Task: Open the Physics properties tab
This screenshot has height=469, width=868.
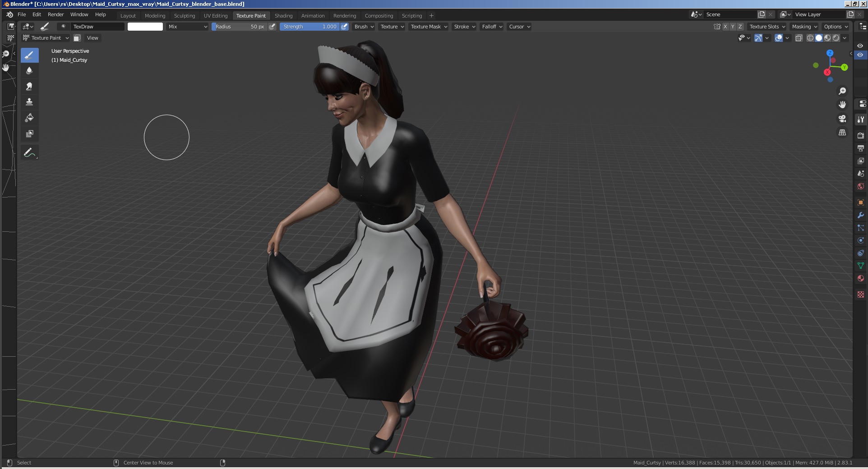Action: (x=861, y=240)
